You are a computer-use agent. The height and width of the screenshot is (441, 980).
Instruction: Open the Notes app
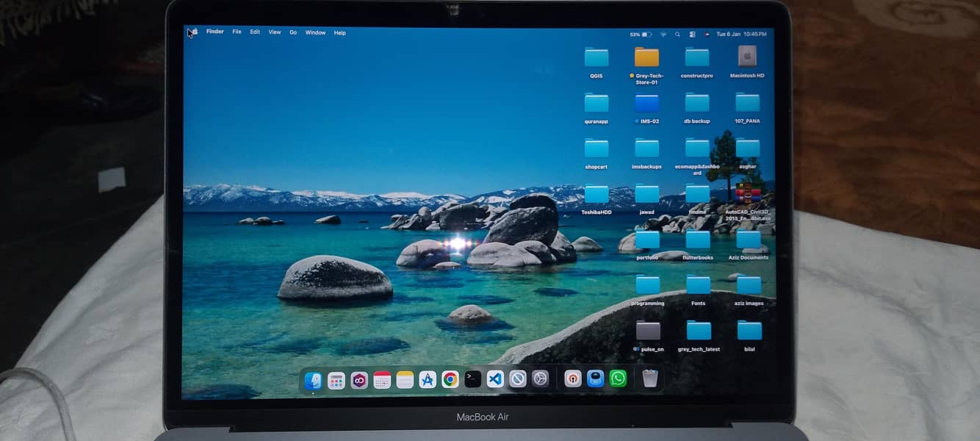click(x=404, y=379)
